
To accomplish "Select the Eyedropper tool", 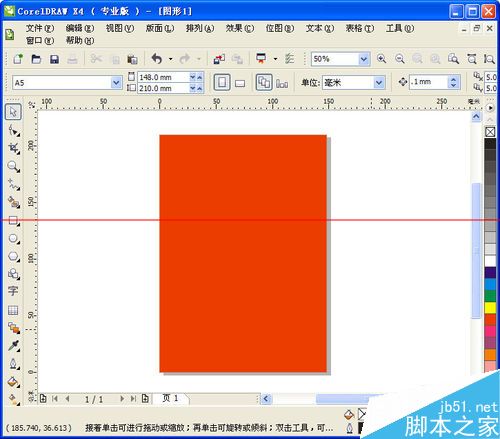I will (x=13, y=346).
